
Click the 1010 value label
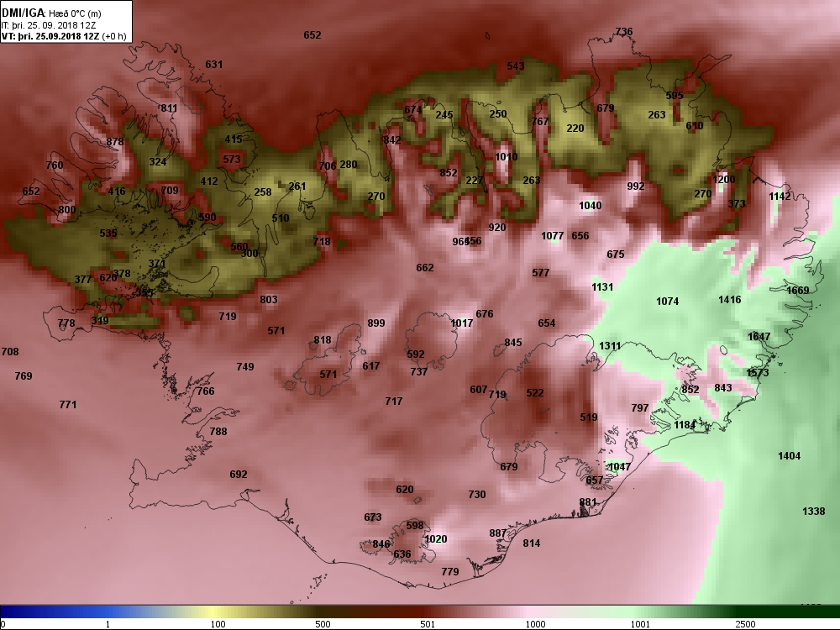(507, 157)
